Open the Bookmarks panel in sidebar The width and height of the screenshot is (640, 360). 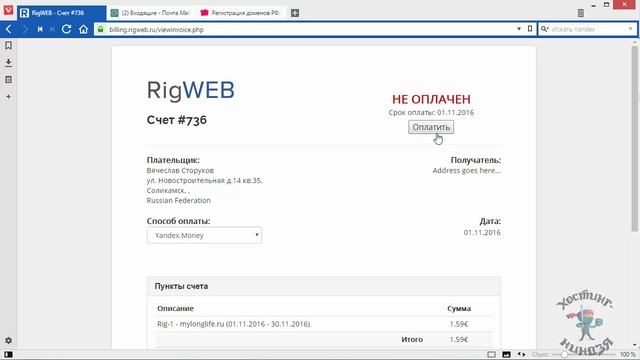(x=8, y=45)
